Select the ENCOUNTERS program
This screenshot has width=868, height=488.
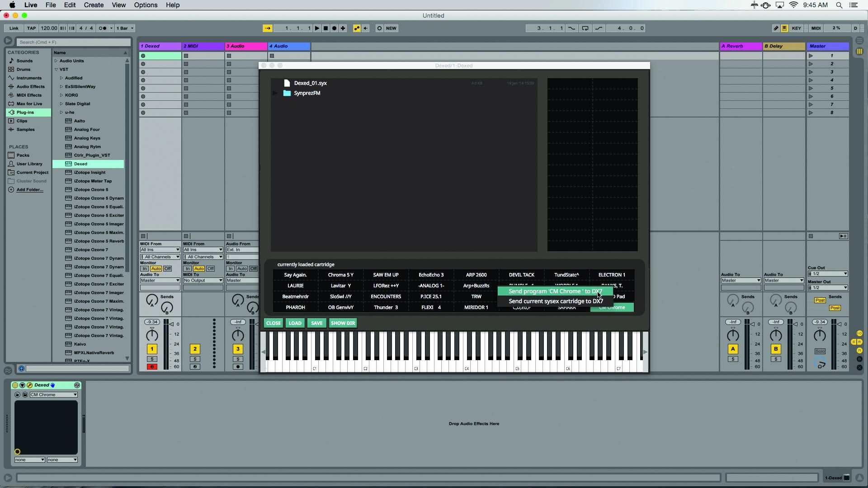(386, 296)
